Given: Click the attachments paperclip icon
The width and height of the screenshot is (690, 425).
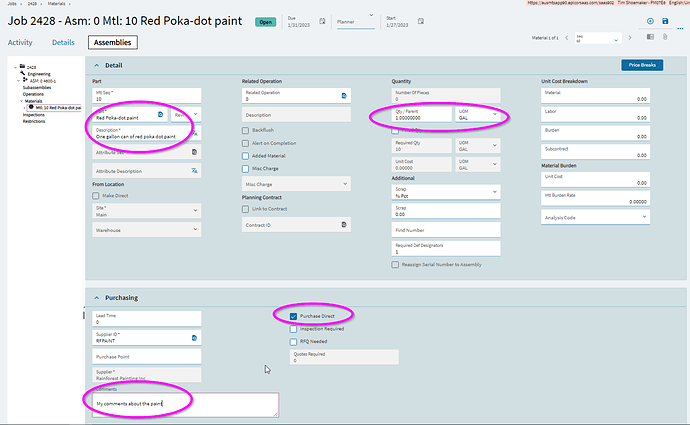Looking at the screenshot, I should [665, 37].
